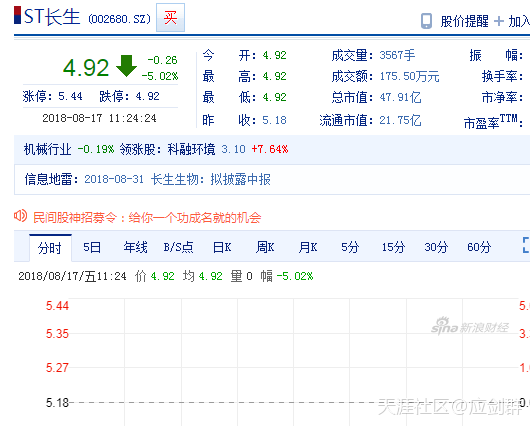530x426 pixels.
Task: Click the 买 (buy) button
Action: (x=170, y=18)
